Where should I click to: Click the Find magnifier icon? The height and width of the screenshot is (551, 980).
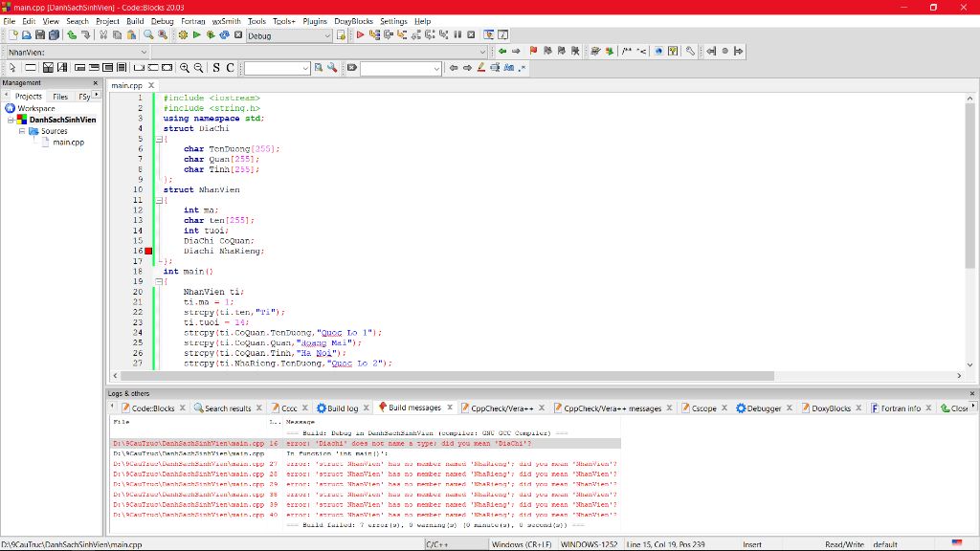tap(148, 35)
